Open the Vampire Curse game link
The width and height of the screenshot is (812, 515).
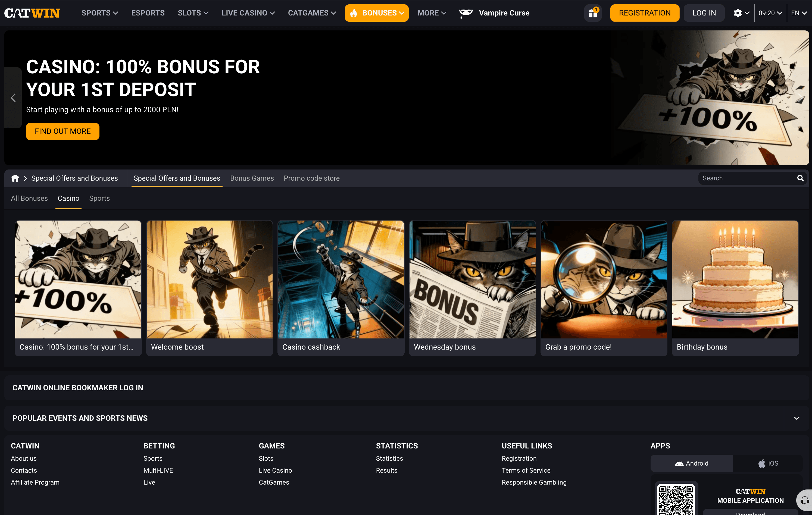(x=494, y=13)
